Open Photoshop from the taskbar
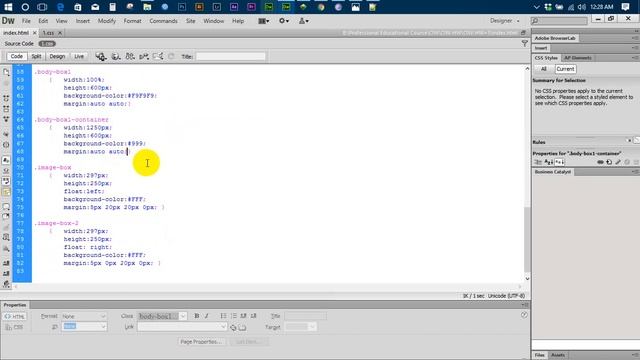Image resolution: width=640 pixels, height=360 pixels. pyautogui.click(x=182, y=7)
